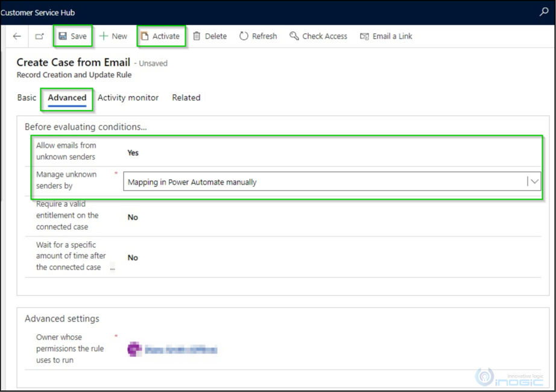Open the Related tab
The image size is (556, 392).
point(186,98)
